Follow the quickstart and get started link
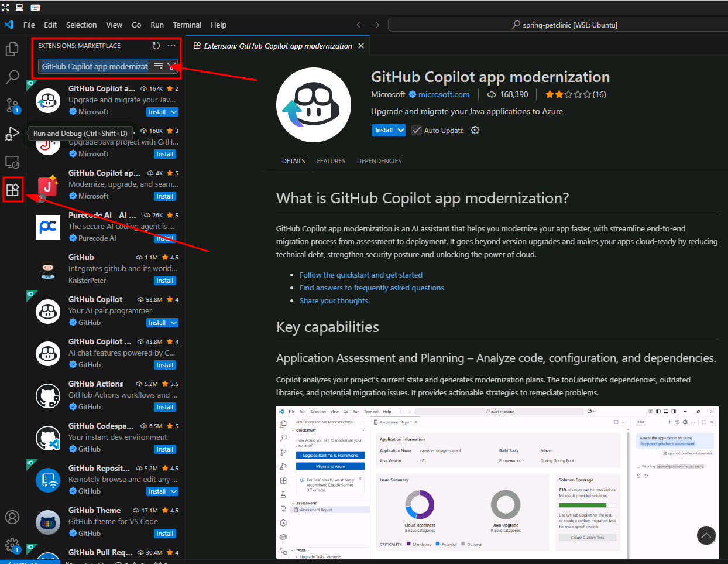 tap(360, 275)
